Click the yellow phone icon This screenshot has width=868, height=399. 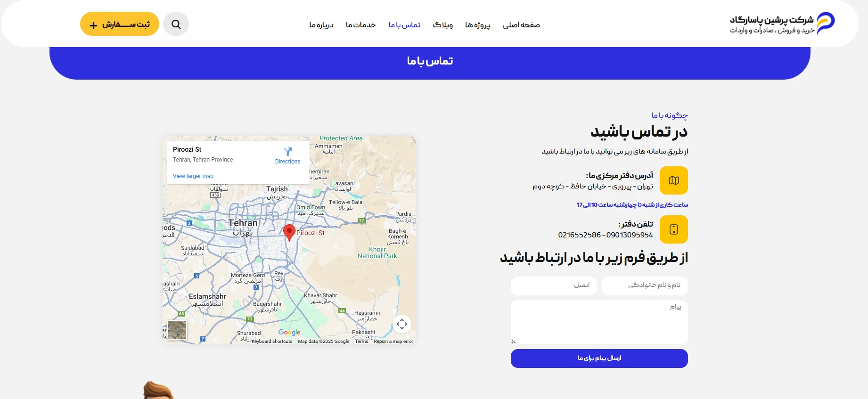click(x=673, y=229)
